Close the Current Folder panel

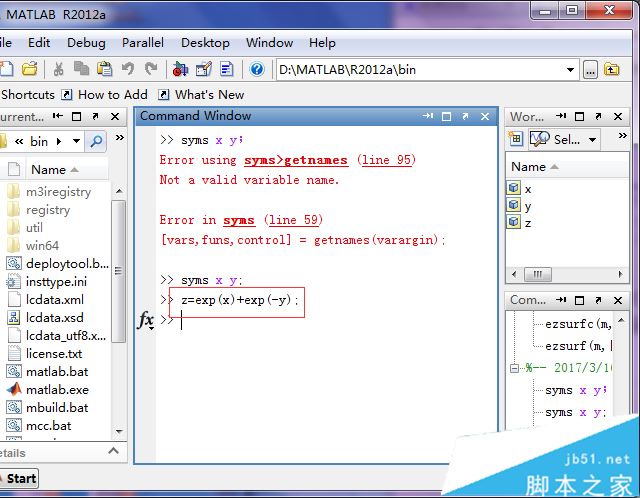click(x=115, y=117)
